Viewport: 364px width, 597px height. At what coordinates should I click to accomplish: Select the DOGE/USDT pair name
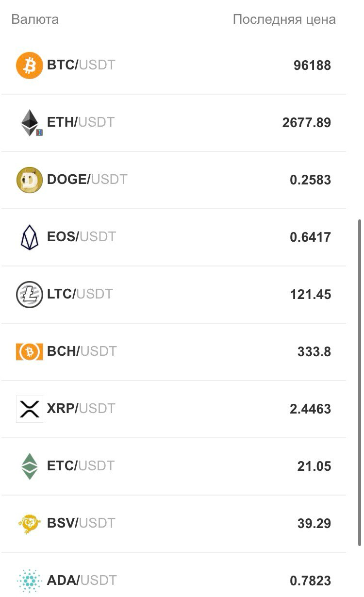pos(87,180)
